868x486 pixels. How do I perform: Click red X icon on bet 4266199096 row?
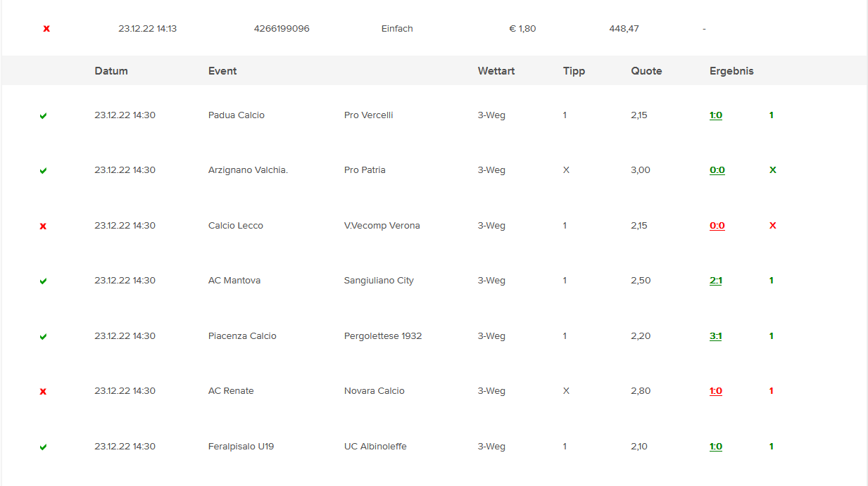(46, 29)
